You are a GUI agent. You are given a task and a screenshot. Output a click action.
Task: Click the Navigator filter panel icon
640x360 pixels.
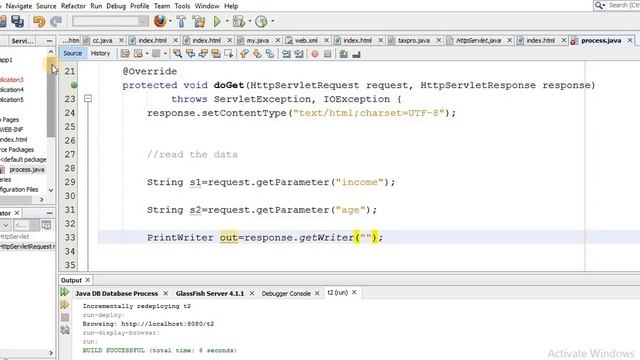click(47, 225)
